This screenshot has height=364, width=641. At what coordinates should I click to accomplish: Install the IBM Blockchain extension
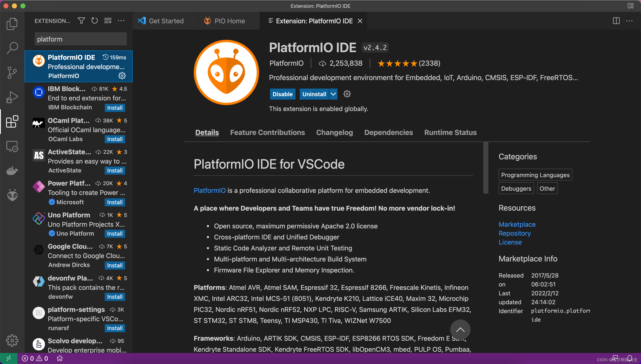(x=114, y=108)
